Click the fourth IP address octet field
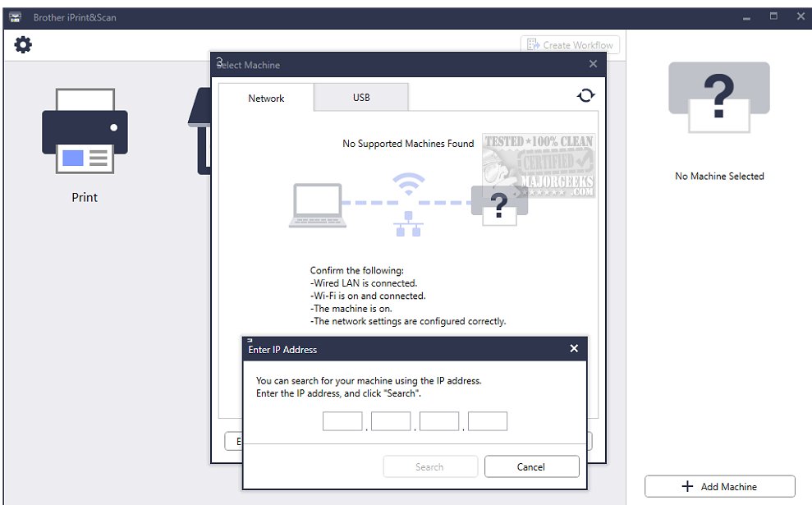812x505 pixels. pos(488,421)
